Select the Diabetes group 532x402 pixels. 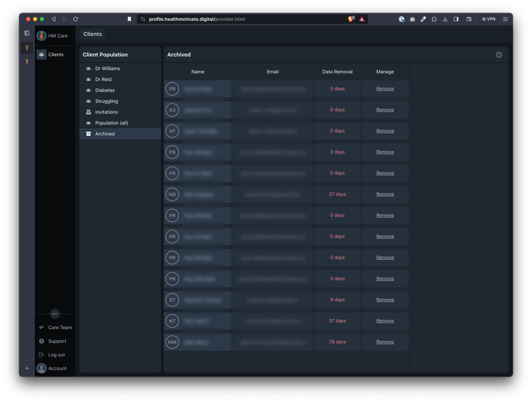[x=120, y=90]
